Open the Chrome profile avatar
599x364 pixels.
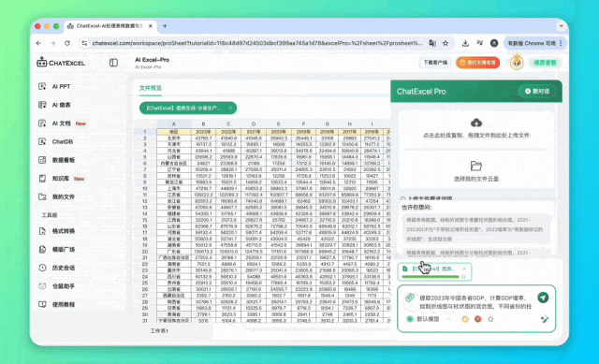[494, 43]
